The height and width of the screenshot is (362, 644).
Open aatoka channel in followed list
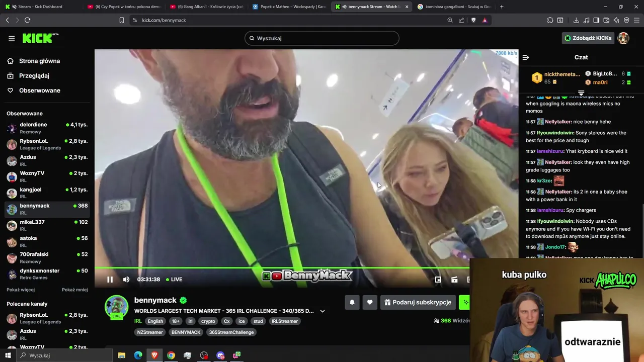point(47,241)
